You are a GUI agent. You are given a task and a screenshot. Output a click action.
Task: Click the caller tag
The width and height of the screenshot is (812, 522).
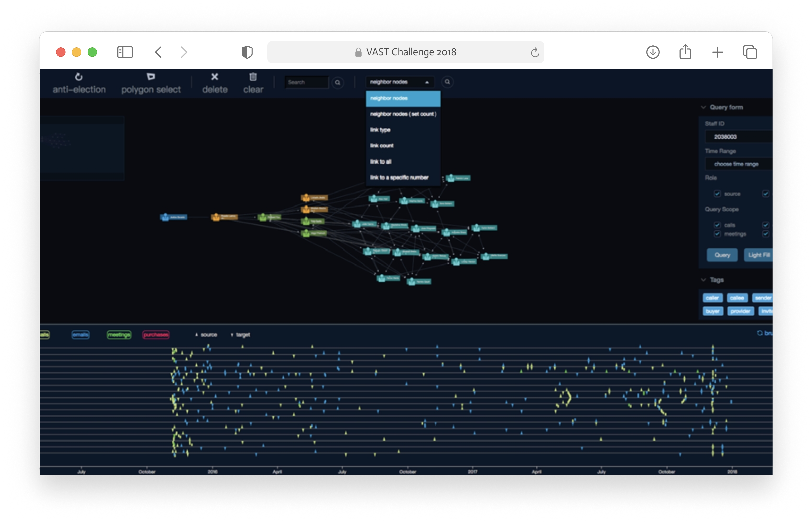(712, 298)
